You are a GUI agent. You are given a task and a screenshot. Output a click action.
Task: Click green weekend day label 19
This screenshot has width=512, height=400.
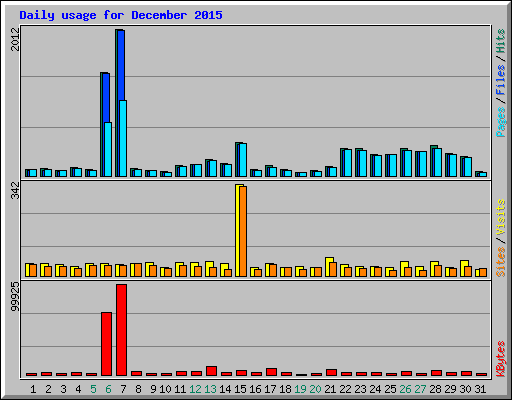click(x=300, y=389)
